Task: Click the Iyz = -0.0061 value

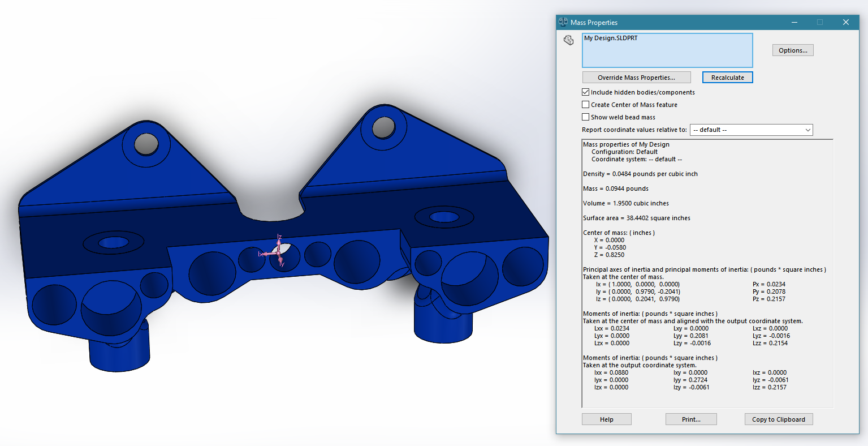Action: [771, 380]
